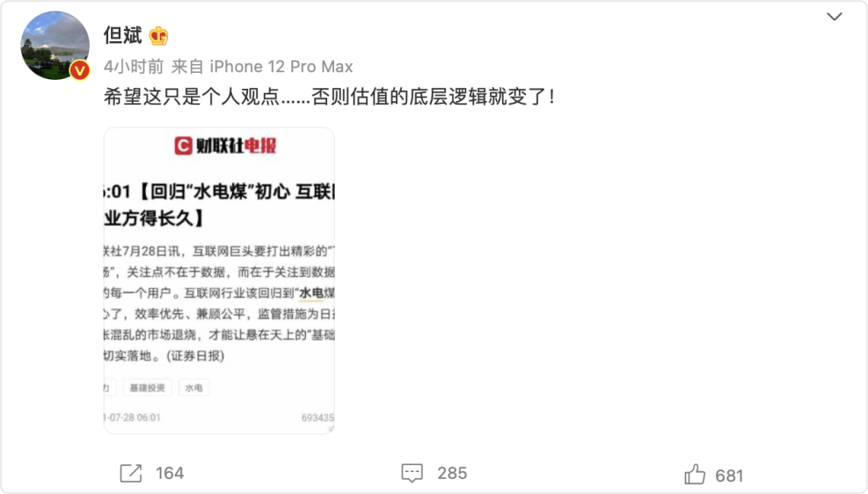Open the attached 财联社电报 screenshot image
868x494 pixels.
pos(219,280)
